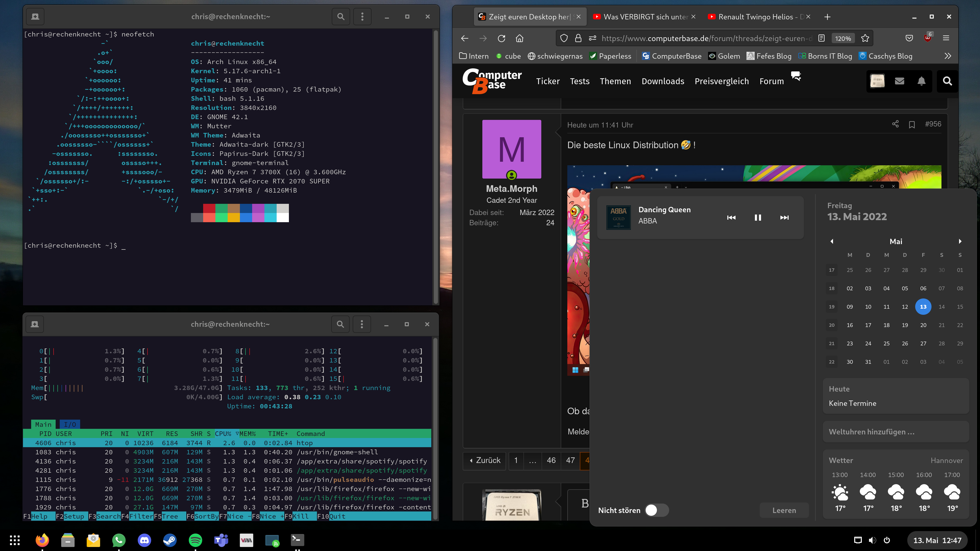The image size is (980, 551).
Task: Open the virtual machine manager dock icon
Action: [247, 540]
